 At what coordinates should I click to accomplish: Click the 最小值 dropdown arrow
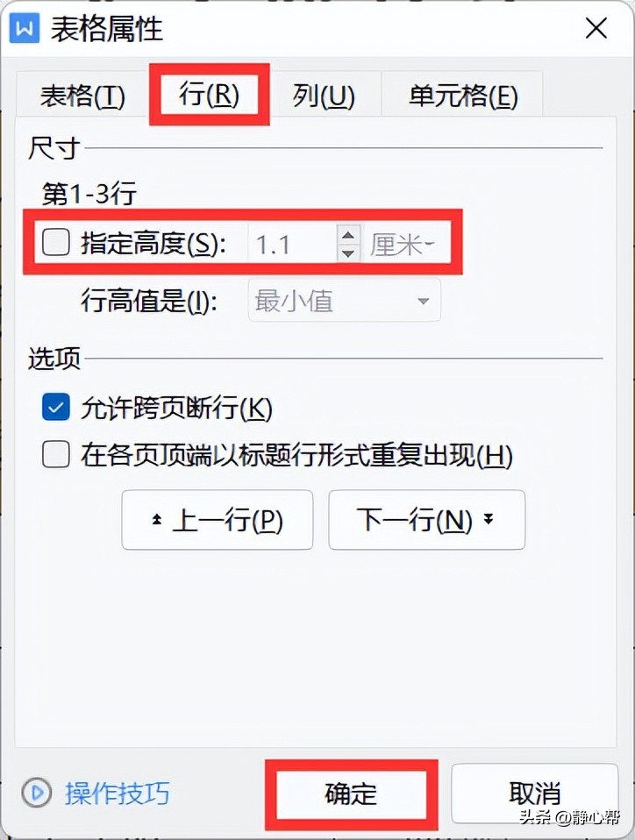point(424,301)
